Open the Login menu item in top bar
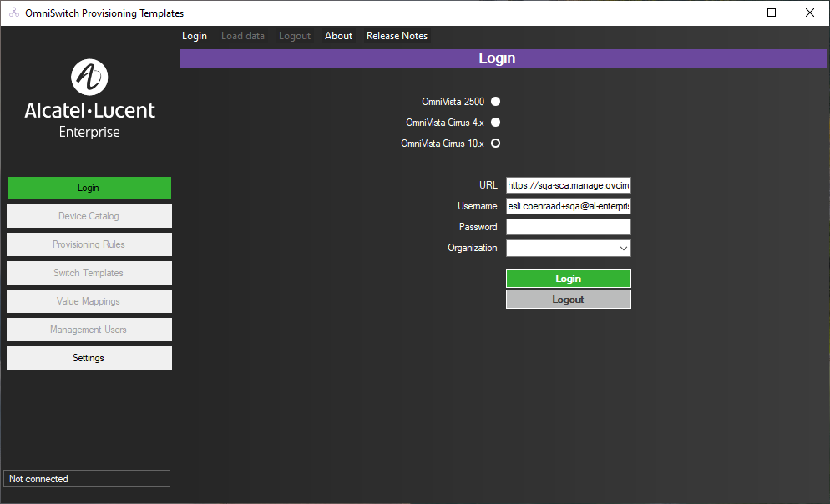The height and width of the screenshot is (504, 830). [x=195, y=36]
